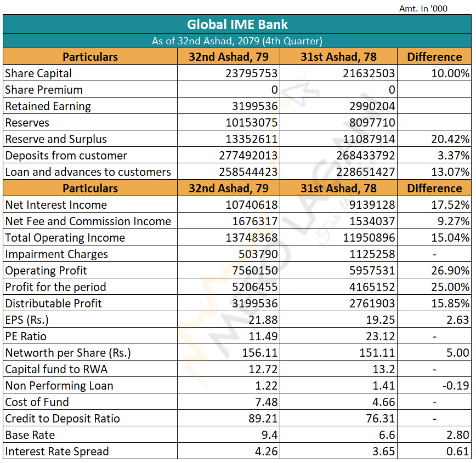Click value 13748368
The width and height of the screenshot is (476, 463).
(251, 238)
